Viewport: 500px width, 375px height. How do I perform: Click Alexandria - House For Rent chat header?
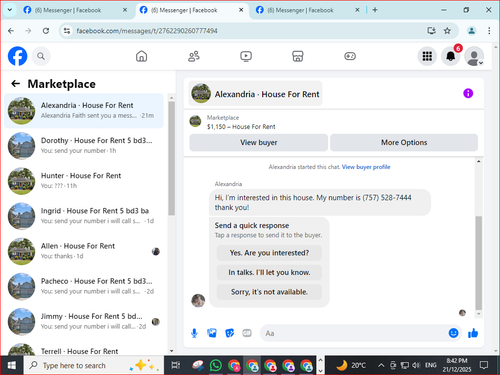[255, 94]
